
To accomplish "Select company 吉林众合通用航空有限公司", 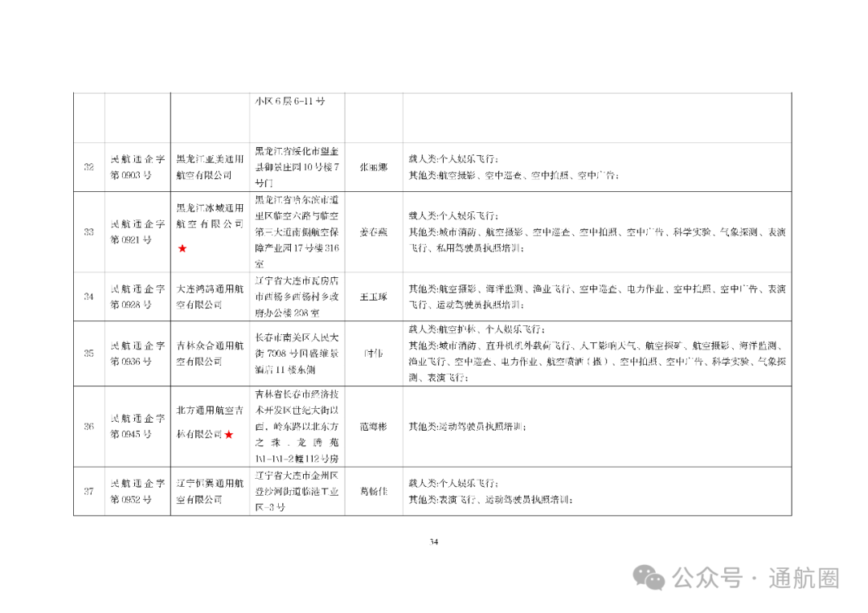I will (210, 353).
